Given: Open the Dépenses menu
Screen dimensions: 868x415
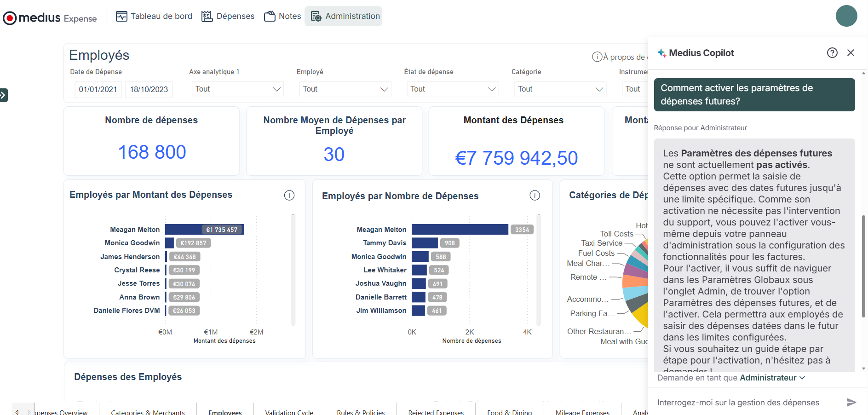Looking at the screenshot, I should tap(228, 16).
